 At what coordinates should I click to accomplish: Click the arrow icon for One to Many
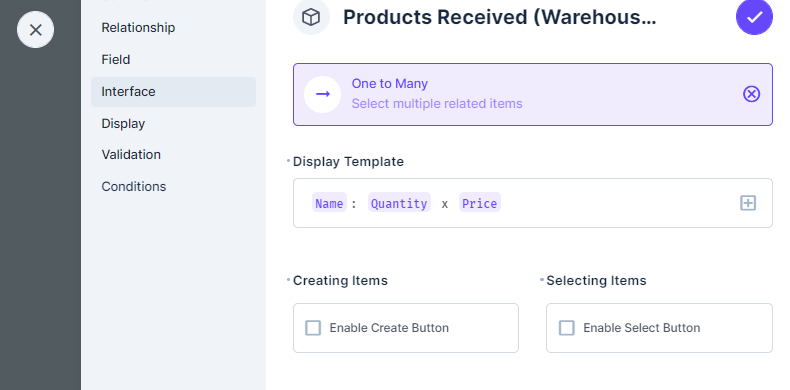click(x=322, y=94)
